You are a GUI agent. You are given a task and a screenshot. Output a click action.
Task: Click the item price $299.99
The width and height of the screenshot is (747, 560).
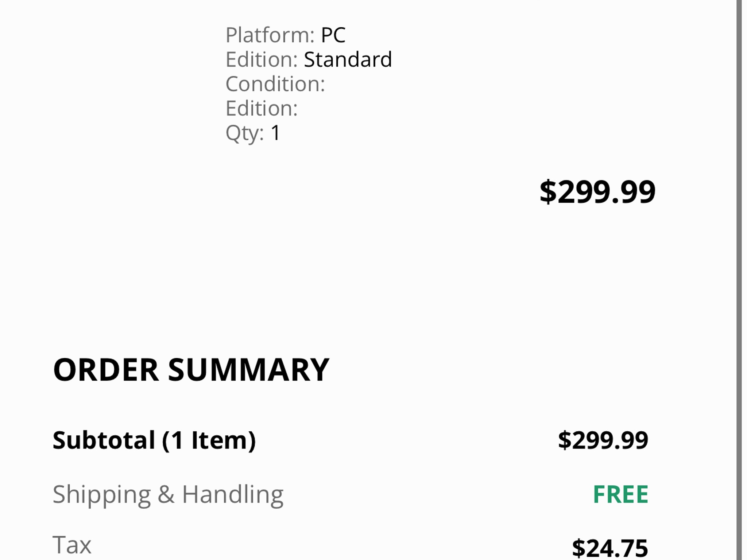(597, 192)
